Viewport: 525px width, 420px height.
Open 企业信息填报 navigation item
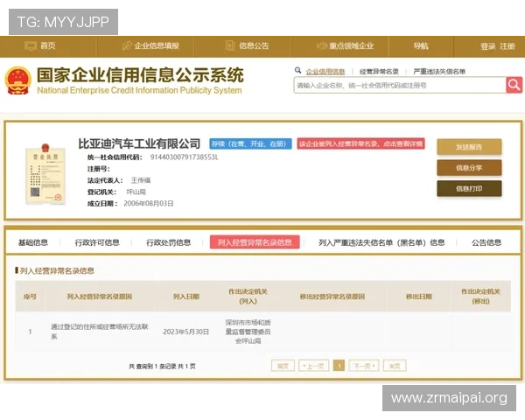[157, 45]
